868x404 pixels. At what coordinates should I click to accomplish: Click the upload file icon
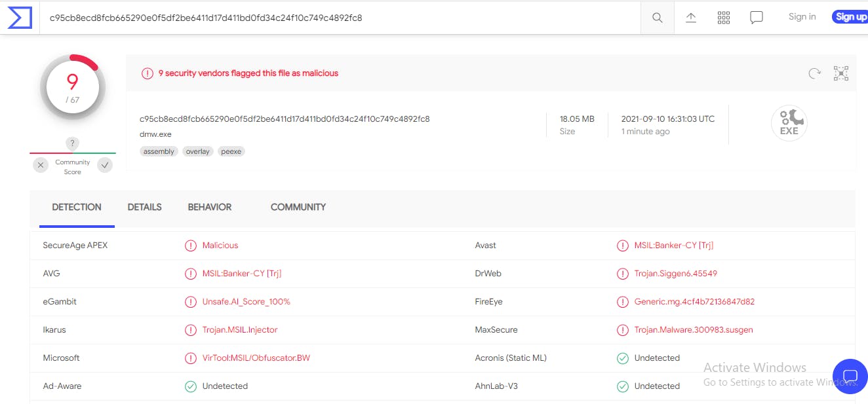(691, 18)
